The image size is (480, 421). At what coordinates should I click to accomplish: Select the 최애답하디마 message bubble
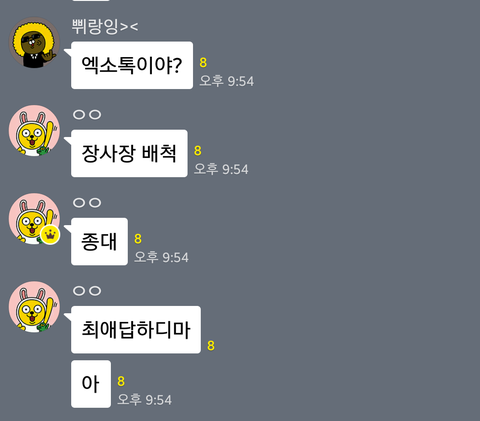tap(136, 329)
